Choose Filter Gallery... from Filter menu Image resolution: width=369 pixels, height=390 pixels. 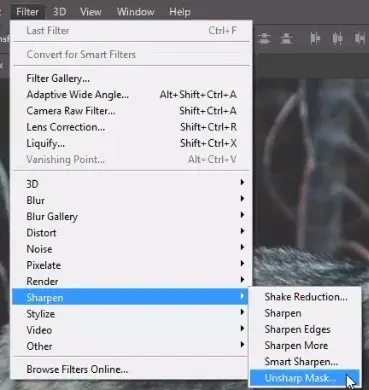pos(131,79)
